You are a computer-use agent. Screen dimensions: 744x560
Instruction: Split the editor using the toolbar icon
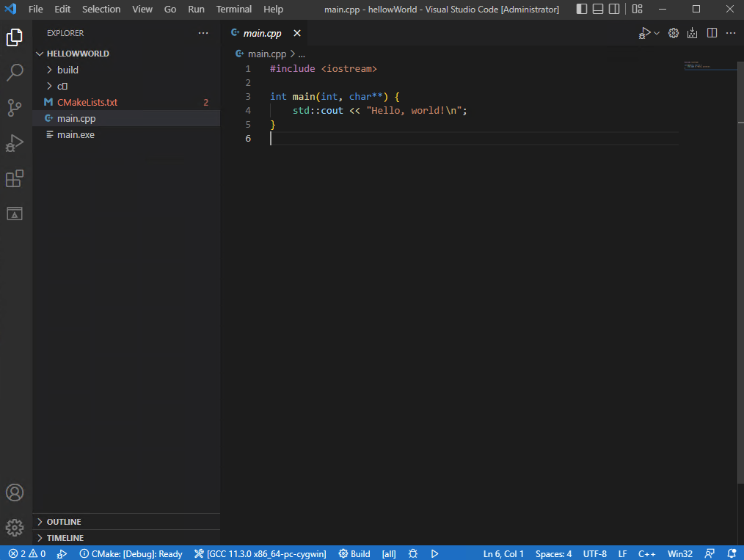click(711, 33)
